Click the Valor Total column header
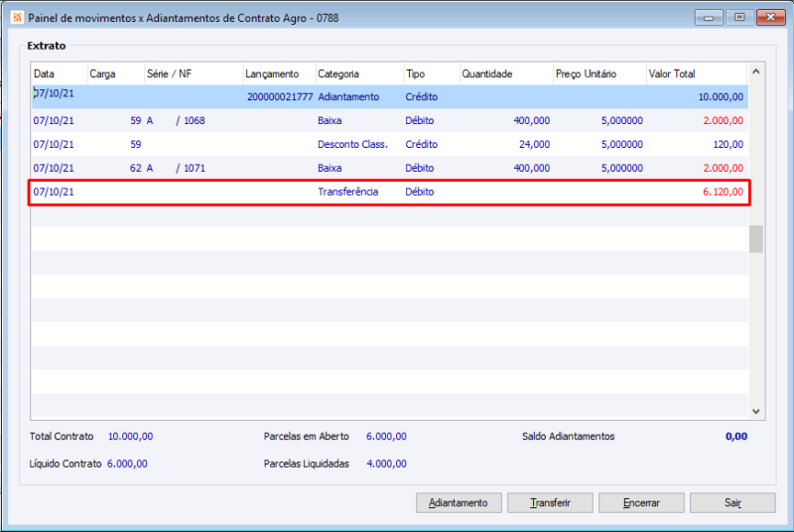Screen dimensions: 794x532 [x=697, y=73]
